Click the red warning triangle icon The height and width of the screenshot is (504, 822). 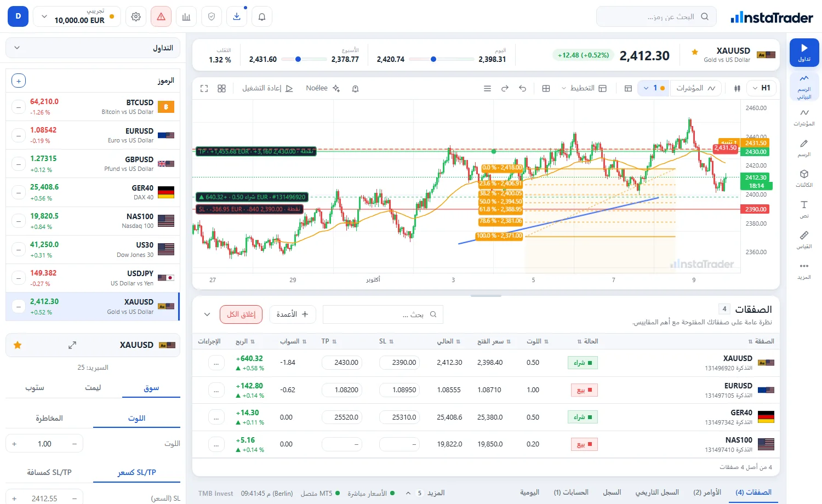pyautogui.click(x=161, y=17)
